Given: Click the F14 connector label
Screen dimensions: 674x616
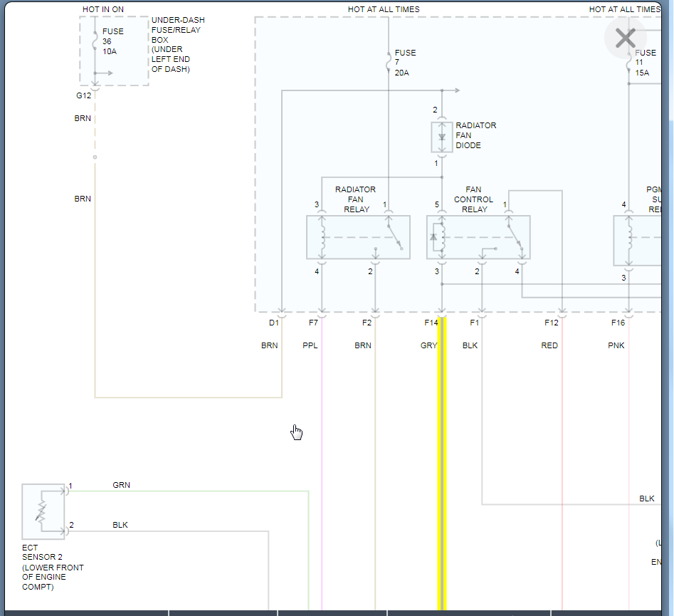Looking at the screenshot, I should pos(431,323).
